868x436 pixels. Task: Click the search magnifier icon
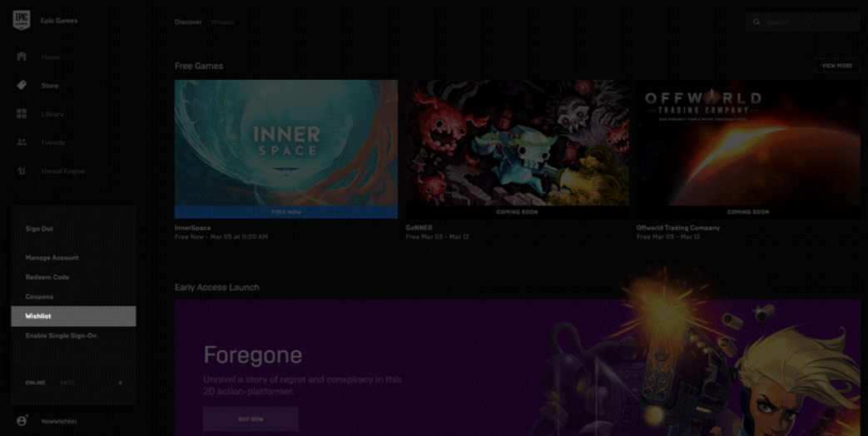tap(756, 22)
